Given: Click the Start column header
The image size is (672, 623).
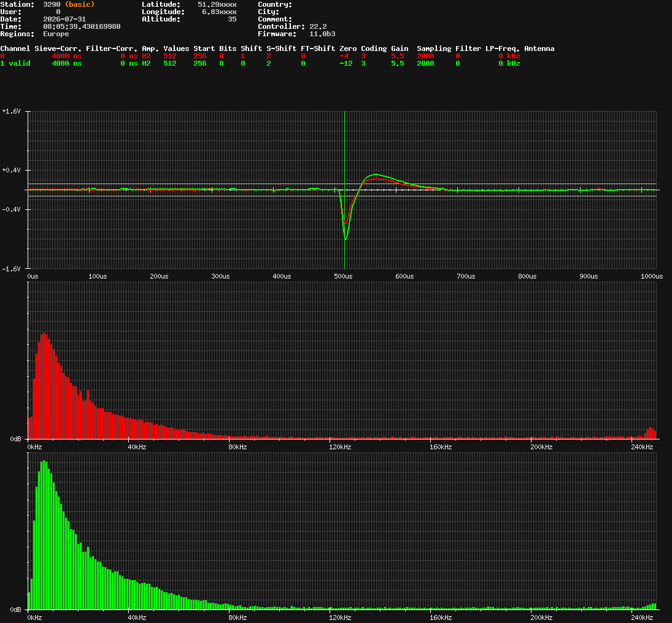Looking at the screenshot, I should [x=204, y=48].
